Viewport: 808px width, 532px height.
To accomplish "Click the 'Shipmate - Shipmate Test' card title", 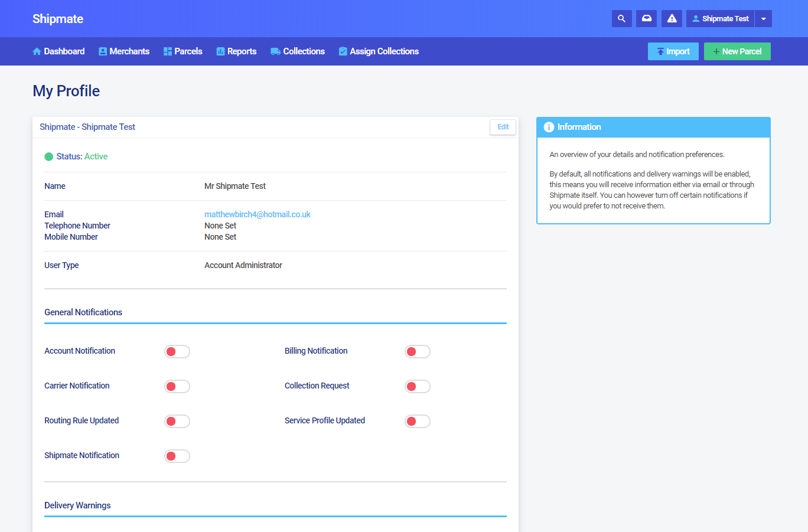I will point(87,127).
